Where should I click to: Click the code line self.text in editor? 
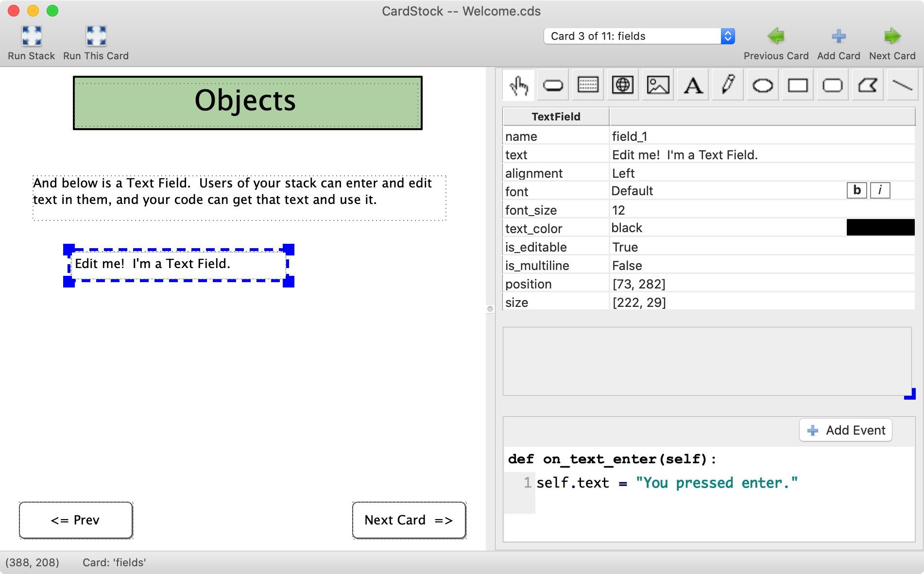coord(667,483)
